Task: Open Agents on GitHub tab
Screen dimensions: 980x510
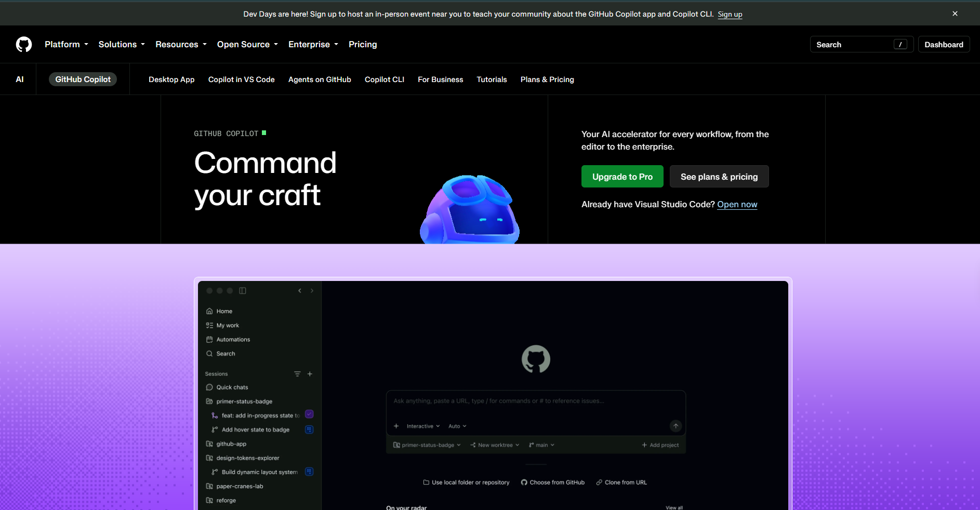Action: (x=320, y=79)
